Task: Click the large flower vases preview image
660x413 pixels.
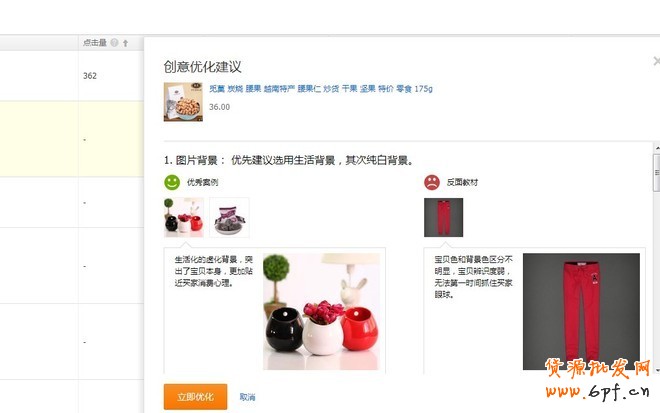Action: click(322, 312)
